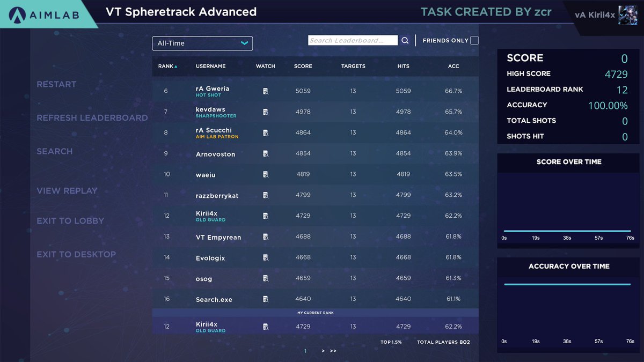Choose Exit to Desktop
This screenshot has height=362, width=644.
[x=76, y=254]
